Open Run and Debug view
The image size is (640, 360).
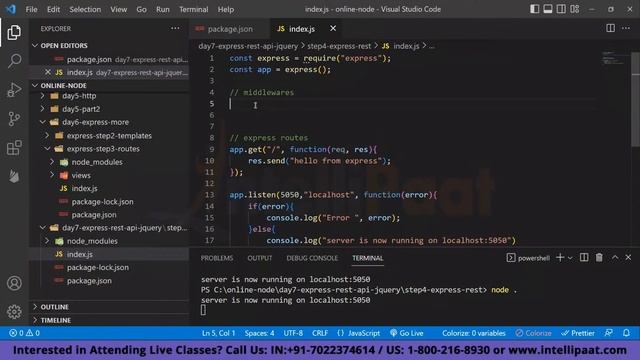14,90
